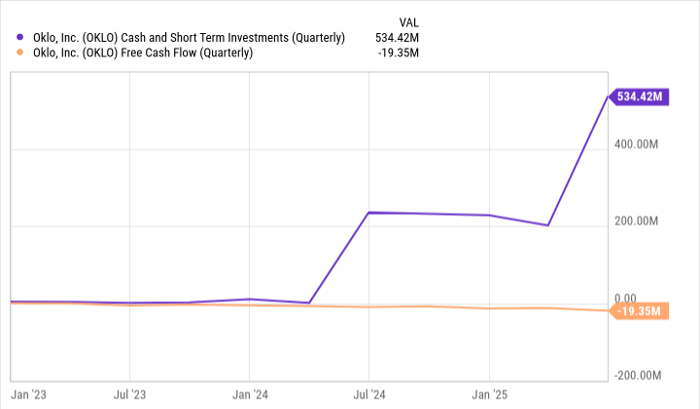Viewport: 700px width, 409px height.
Task: Select the Jan '25 x-axis label
Action: 488,394
